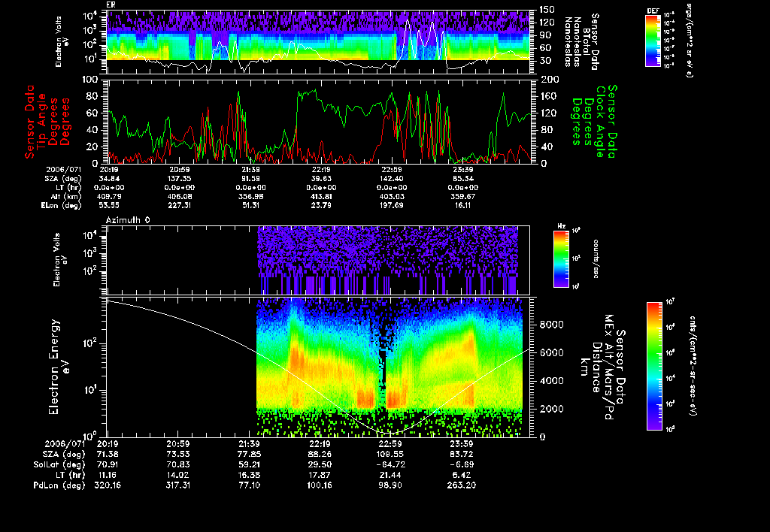
Task: Click local time value 21.44
Action: point(390,475)
